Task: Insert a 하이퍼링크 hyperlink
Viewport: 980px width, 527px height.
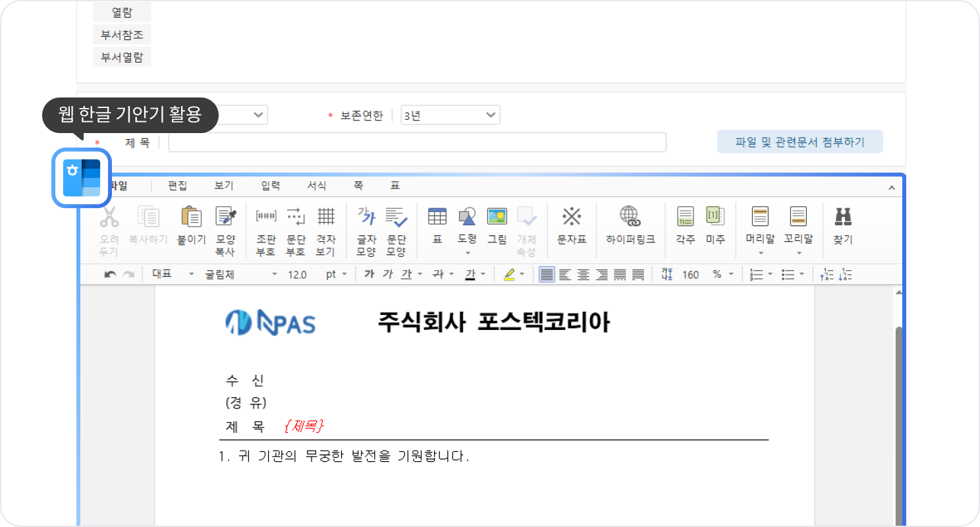Action: pyautogui.click(x=630, y=226)
